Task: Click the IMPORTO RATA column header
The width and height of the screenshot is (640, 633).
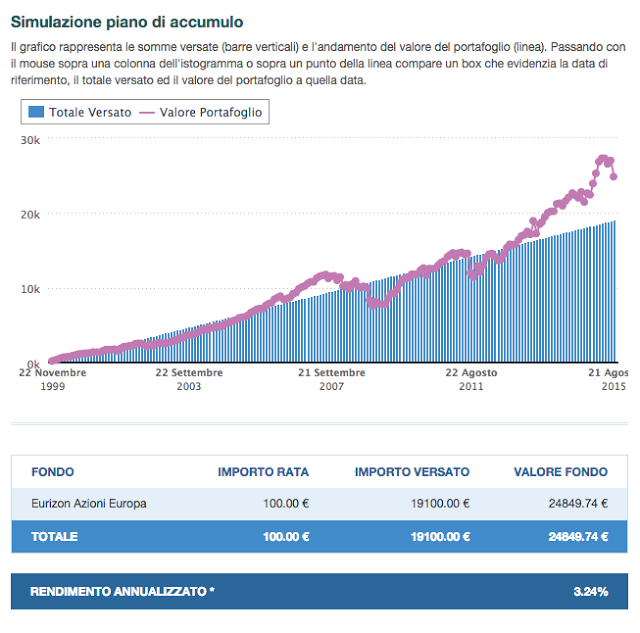Action: [263, 472]
